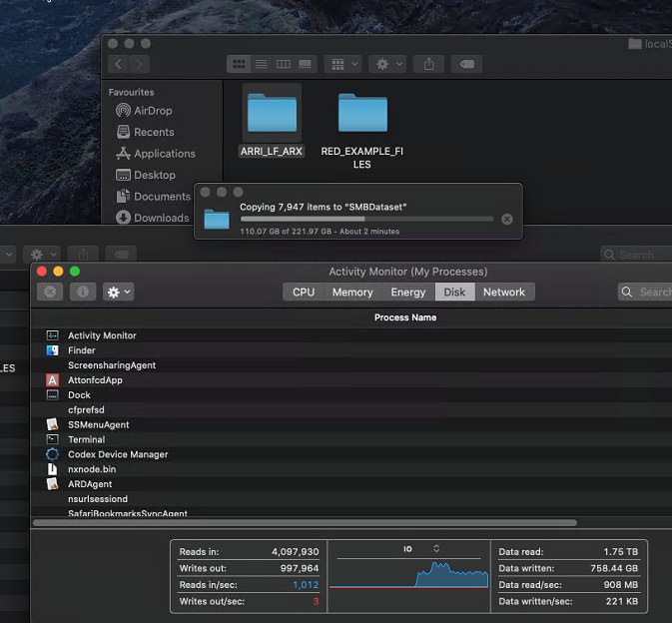Select the ARRI_LF_ARX folder
This screenshot has width=672, height=623.
click(x=272, y=121)
